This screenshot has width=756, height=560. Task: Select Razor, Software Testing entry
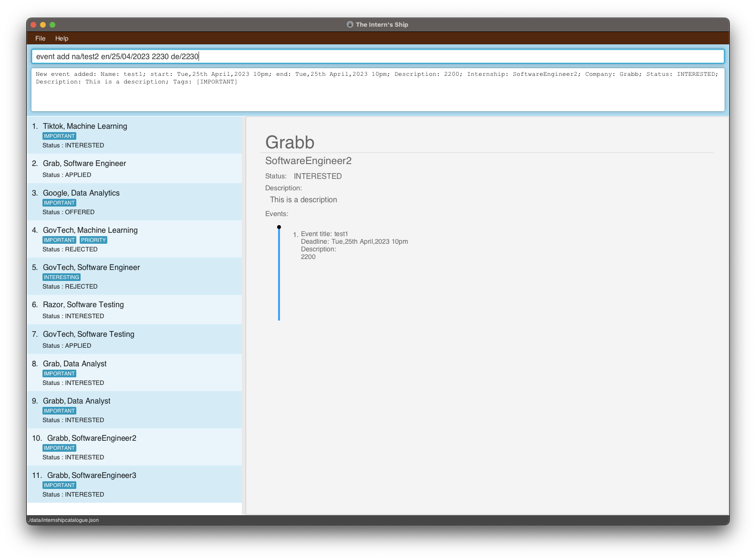(x=135, y=310)
